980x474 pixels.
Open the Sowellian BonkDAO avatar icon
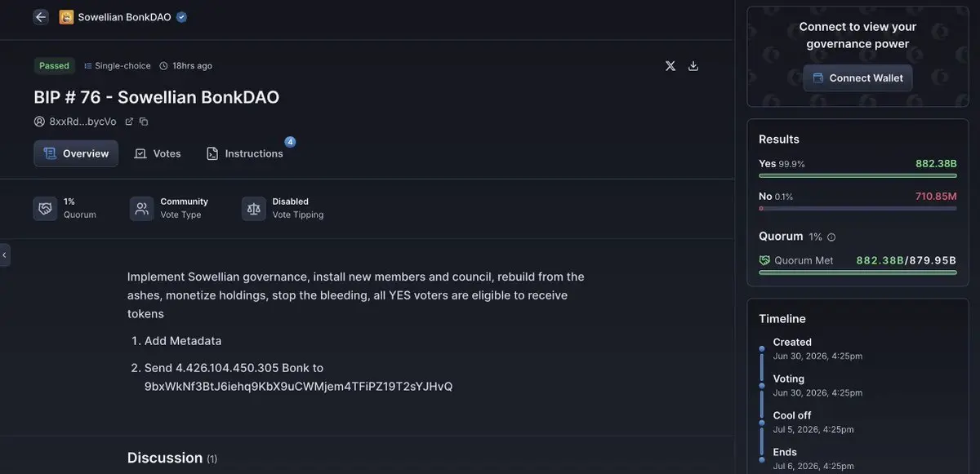tap(66, 16)
